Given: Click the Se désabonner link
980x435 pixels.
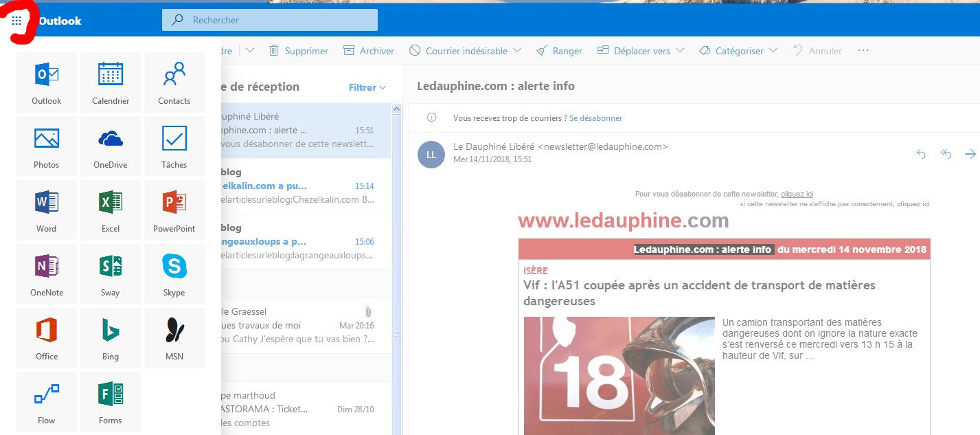Looking at the screenshot, I should 596,118.
